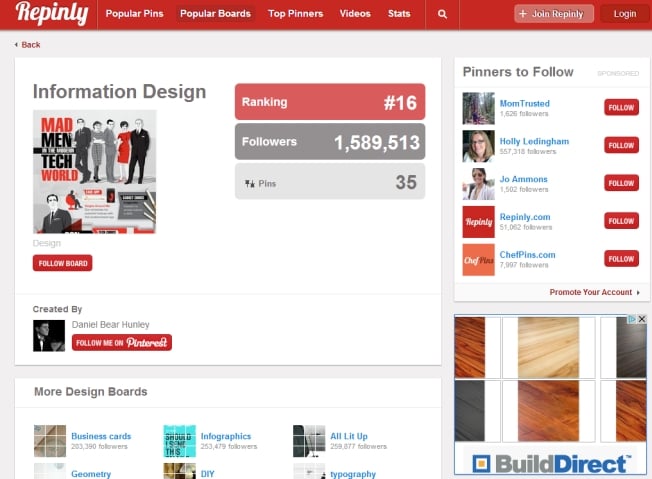
Task: Open the typography board link
Action: (x=353, y=474)
